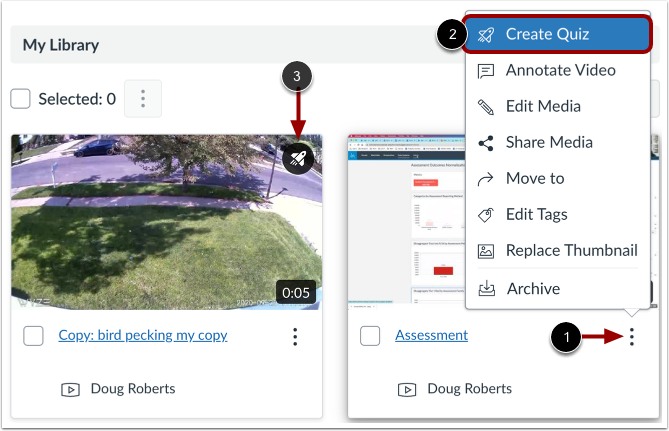This screenshot has height=431, width=669.
Task: Click the pencil icon beside Edit Media
Action: coord(486,107)
